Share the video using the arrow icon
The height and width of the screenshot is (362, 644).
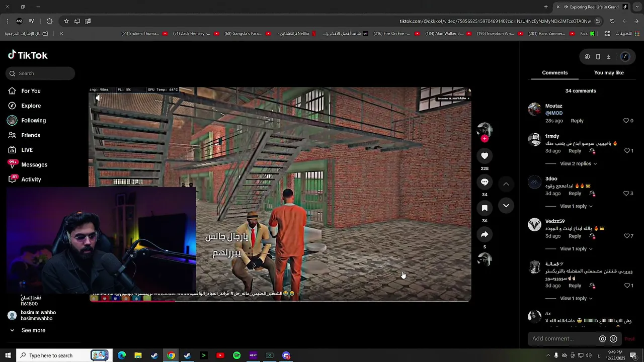click(x=485, y=234)
